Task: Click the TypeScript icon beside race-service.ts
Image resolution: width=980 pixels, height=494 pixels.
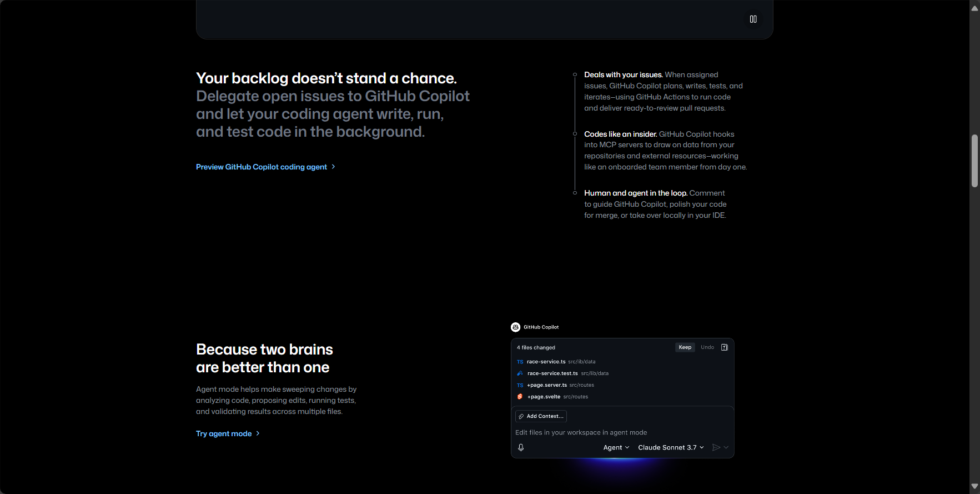Action: click(520, 362)
